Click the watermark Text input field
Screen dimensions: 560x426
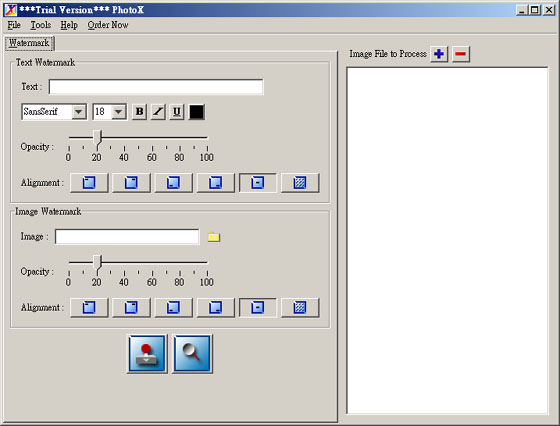point(156,87)
